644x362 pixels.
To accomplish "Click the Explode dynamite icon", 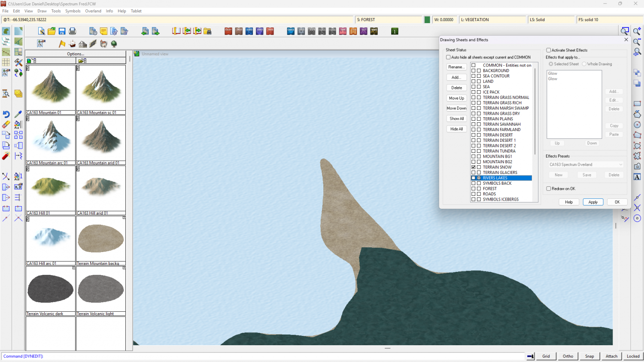I will coord(6,156).
